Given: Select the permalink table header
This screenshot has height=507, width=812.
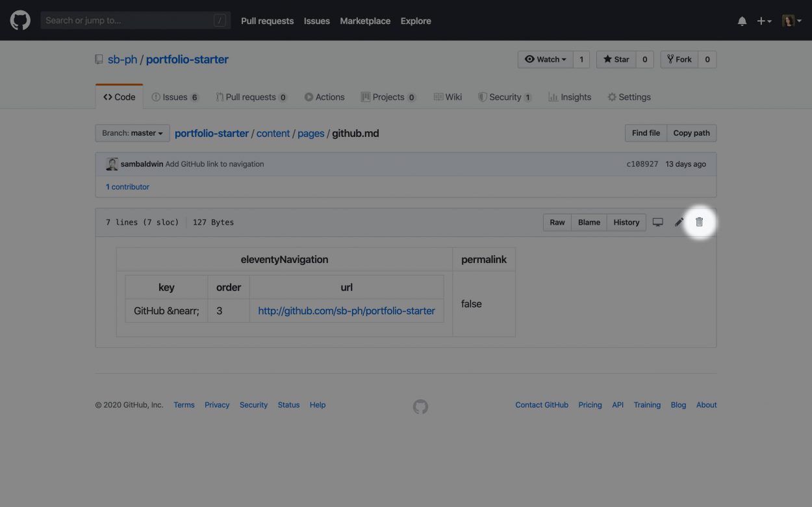Looking at the screenshot, I should click(x=484, y=260).
